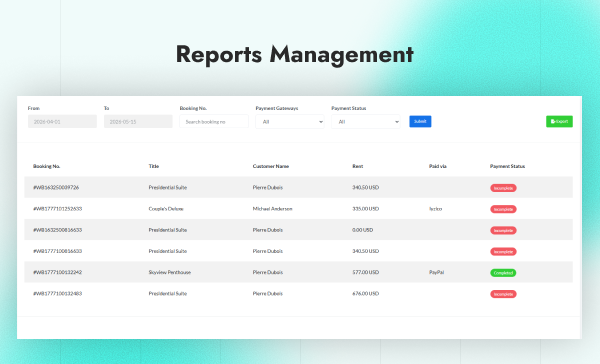The height and width of the screenshot is (364, 600).
Task: Click the 577.00 USD rent value
Action: [x=365, y=272]
